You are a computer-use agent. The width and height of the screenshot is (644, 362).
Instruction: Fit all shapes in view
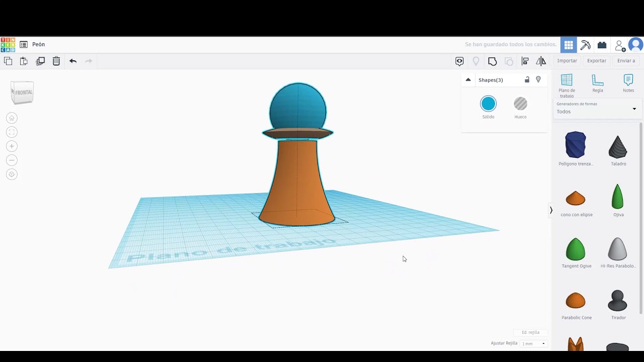(x=12, y=132)
